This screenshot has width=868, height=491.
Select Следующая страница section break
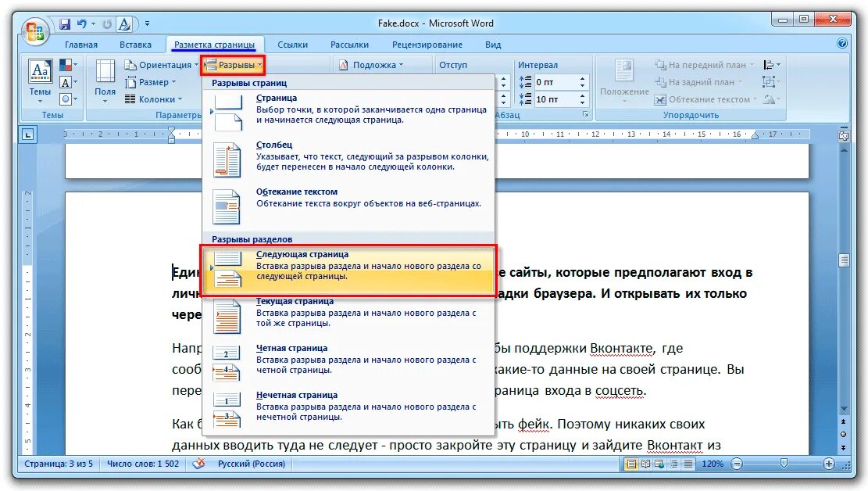(348, 271)
